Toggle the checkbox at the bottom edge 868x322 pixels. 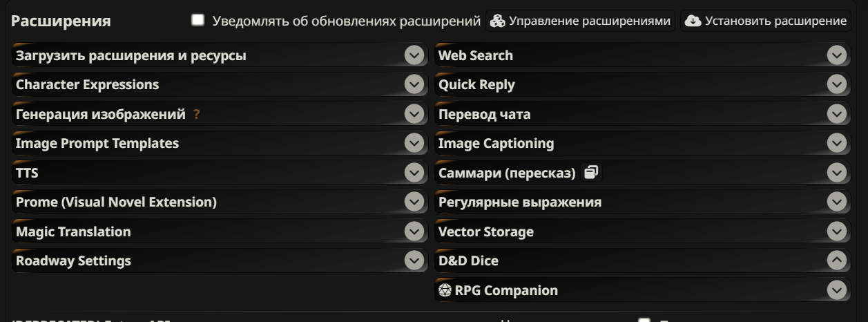[644, 320]
